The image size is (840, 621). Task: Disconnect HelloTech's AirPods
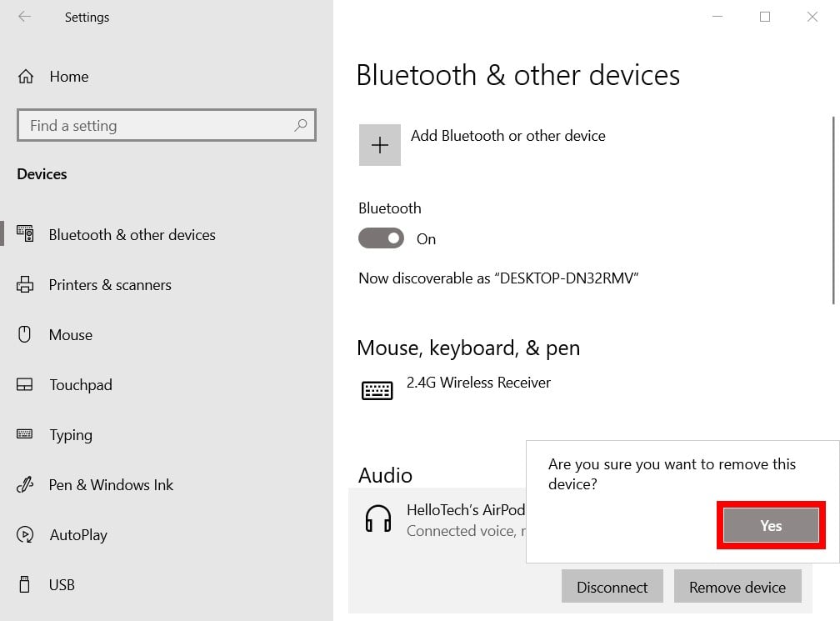tap(612, 586)
